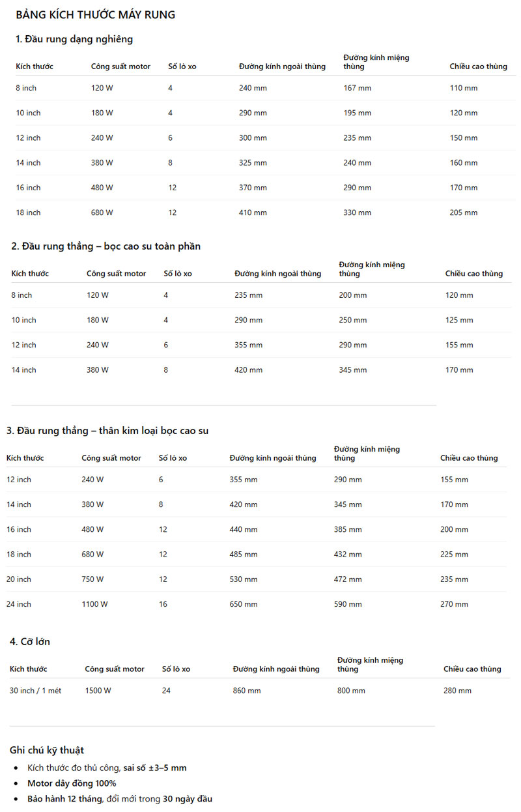Select the 'Bảo hành 12 tháng' warranty note
The image size is (521, 812).
tap(64, 799)
